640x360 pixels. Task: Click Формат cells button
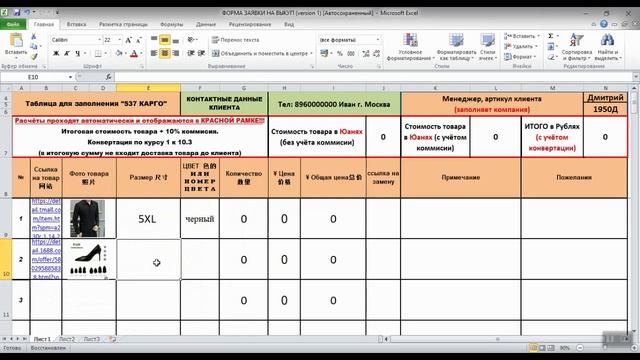tap(519, 57)
